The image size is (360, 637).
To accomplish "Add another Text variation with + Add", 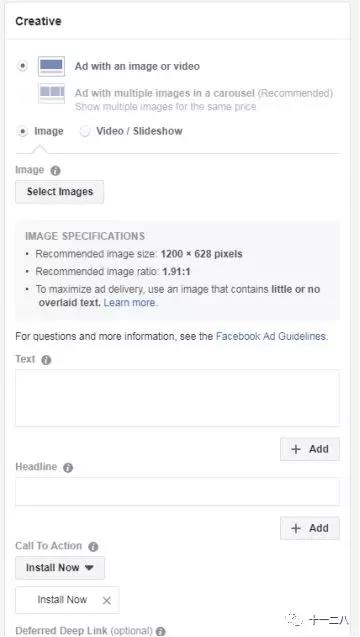I will [x=310, y=449].
